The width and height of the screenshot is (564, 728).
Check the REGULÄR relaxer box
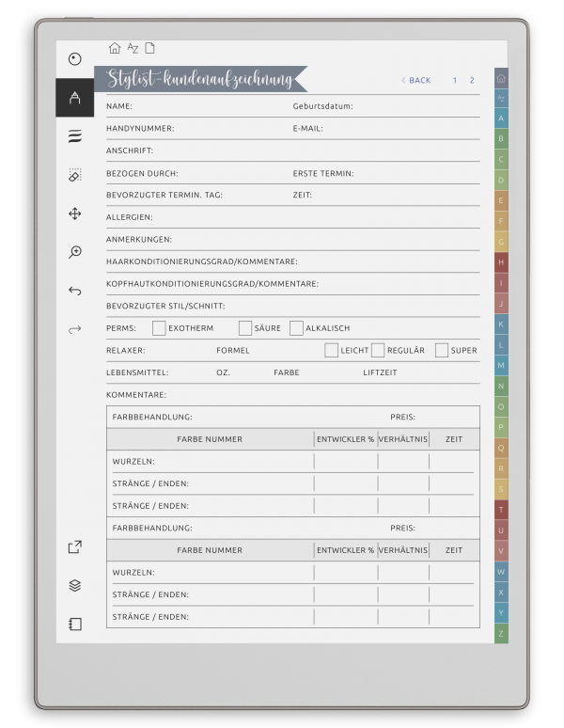click(x=378, y=350)
